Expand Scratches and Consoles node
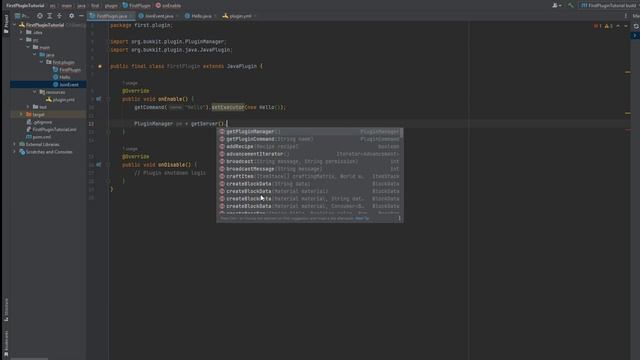Viewport: 640px width, 360px height. 15,152
